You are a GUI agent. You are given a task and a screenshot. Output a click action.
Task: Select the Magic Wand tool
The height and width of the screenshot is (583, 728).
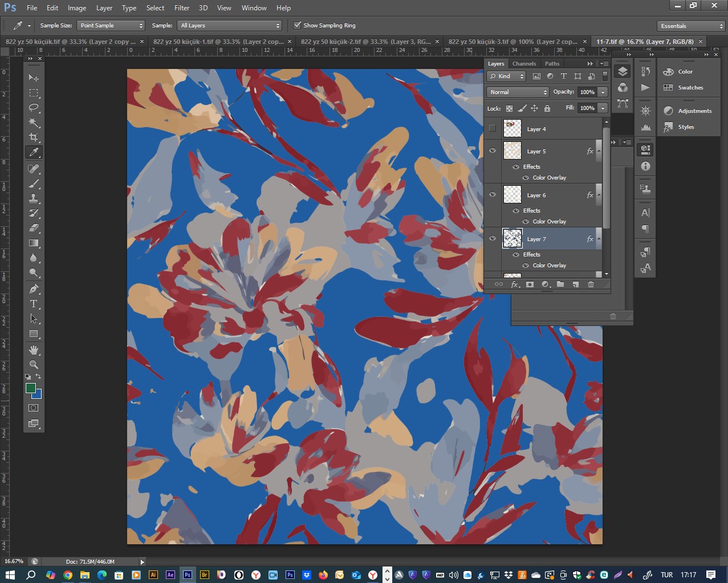click(34, 123)
